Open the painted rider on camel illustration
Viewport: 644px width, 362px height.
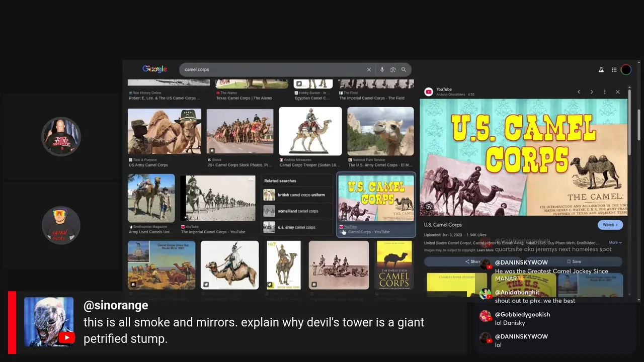pyautogui.click(x=230, y=265)
